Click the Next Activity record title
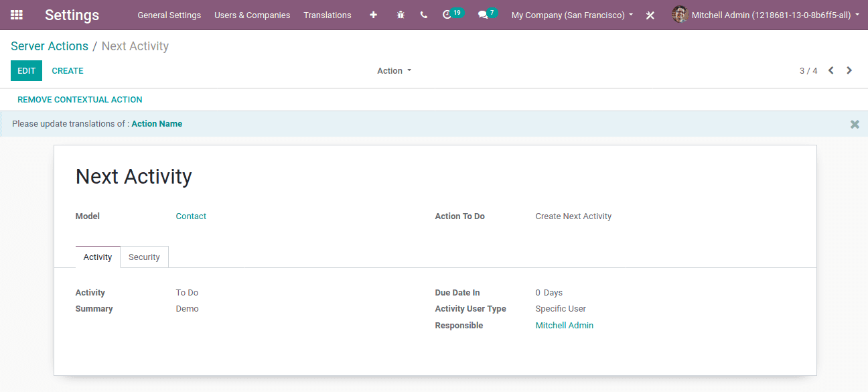Viewport: 868px width, 392px height. [x=134, y=176]
